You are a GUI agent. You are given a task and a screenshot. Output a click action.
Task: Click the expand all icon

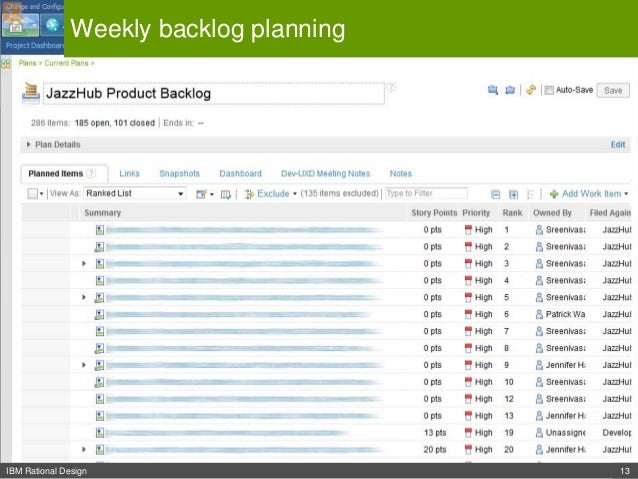click(x=513, y=195)
